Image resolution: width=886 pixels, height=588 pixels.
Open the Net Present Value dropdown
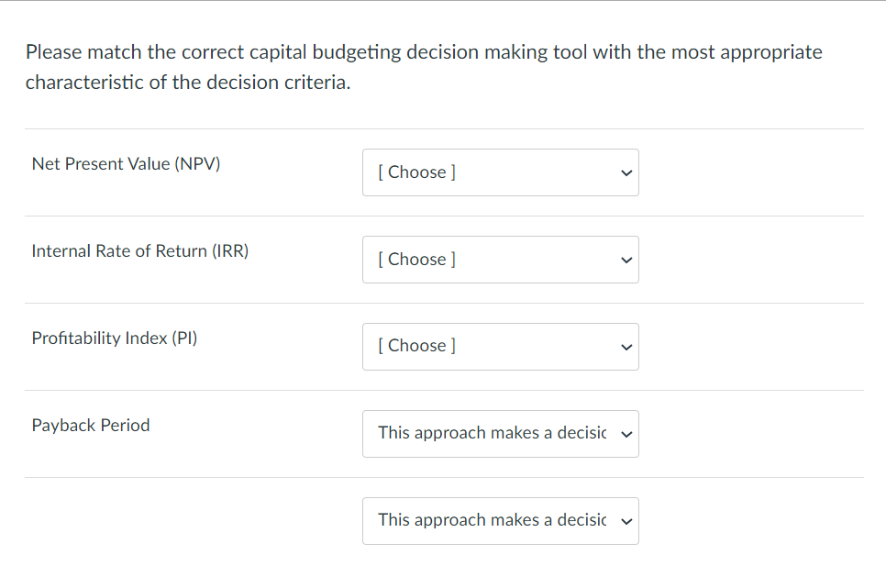tap(500, 172)
